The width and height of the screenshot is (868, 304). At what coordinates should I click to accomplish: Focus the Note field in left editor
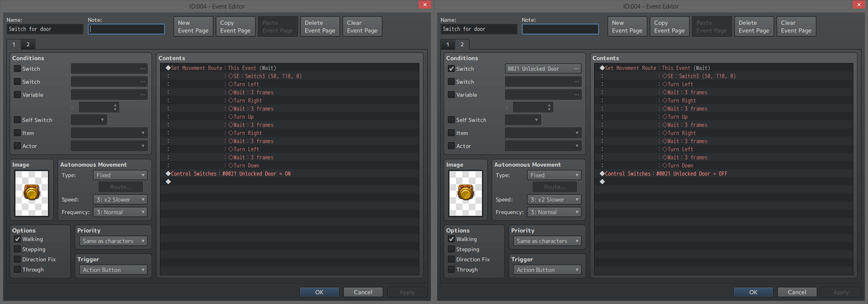click(x=126, y=29)
